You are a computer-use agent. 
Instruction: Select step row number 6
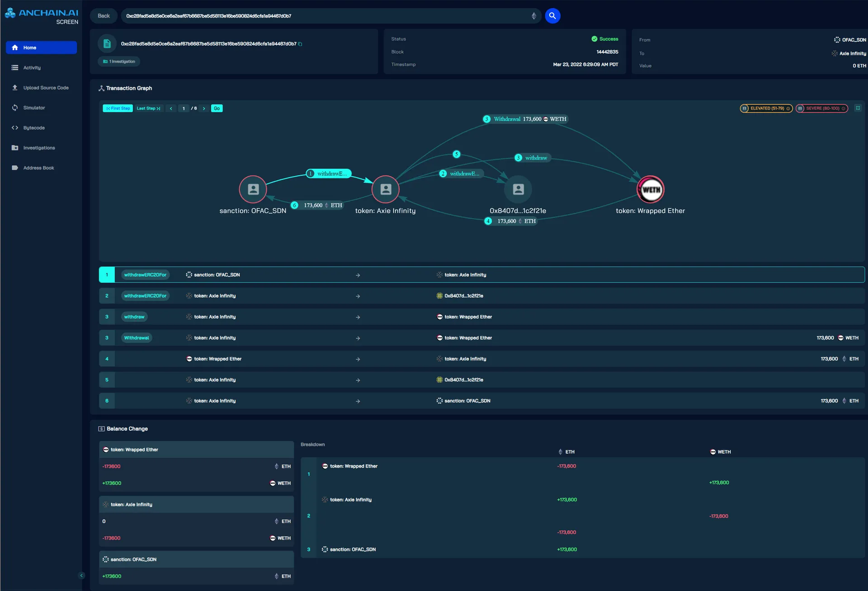(x=107, y=401)
